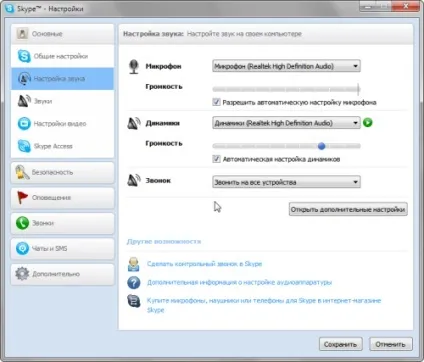Select Звуки in the sidebar
The image size is (424, 362).
(x=62, y=101)
